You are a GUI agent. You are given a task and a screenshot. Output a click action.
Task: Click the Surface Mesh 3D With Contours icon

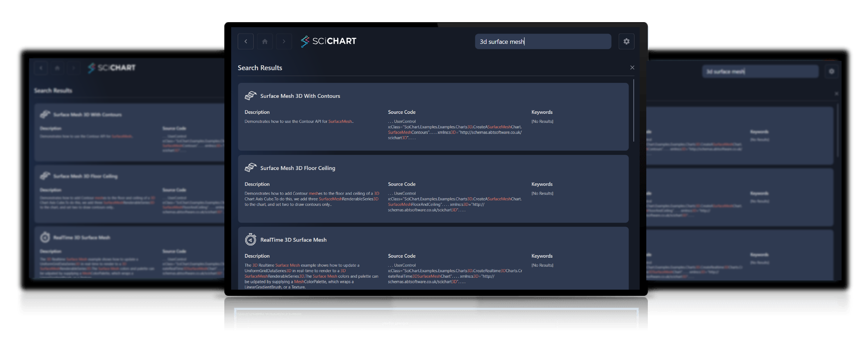[250, 96]
